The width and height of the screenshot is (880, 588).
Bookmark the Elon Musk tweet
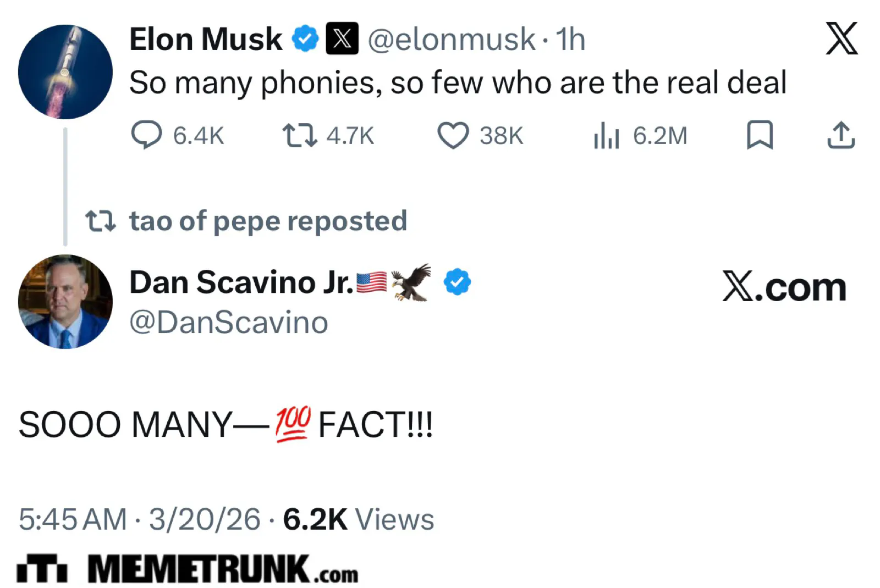(x=760, y=135)
